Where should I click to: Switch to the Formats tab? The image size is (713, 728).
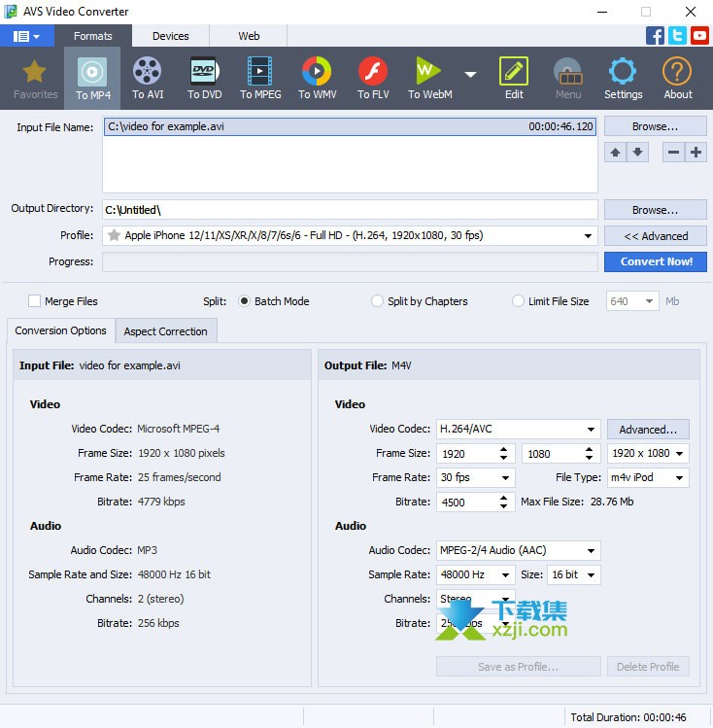(93, 36)
